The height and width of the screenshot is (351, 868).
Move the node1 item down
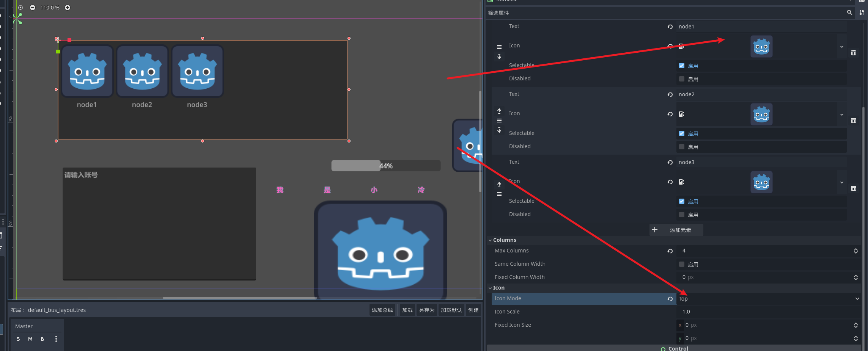pyautogui.click(x=499, y=56)
